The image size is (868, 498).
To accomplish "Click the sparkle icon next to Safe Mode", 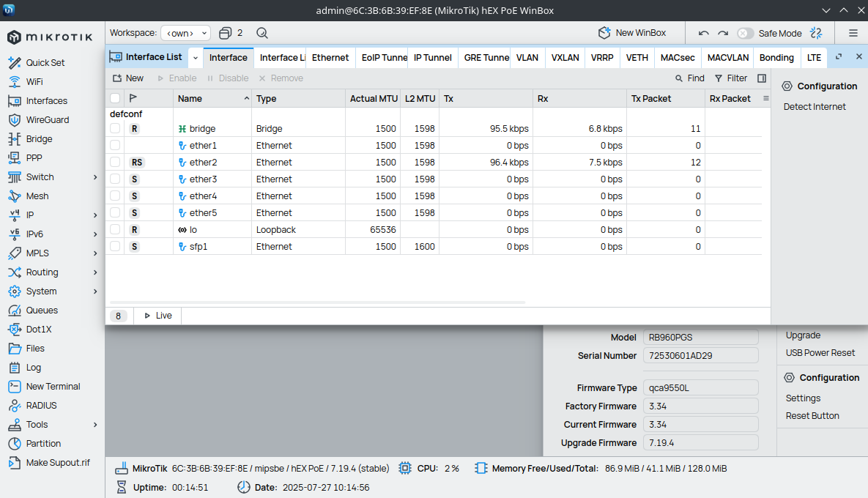I will click(816, 33).
